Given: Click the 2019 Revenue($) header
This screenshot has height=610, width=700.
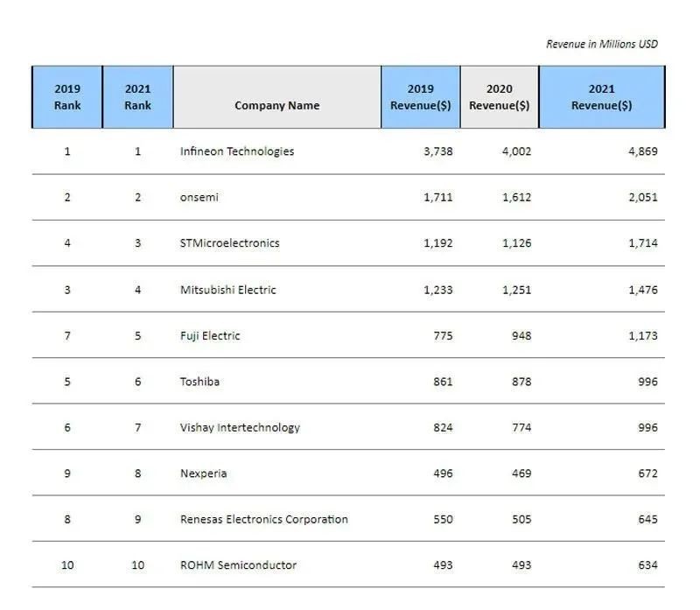Looking at the screenshot, I should [420, 97].
